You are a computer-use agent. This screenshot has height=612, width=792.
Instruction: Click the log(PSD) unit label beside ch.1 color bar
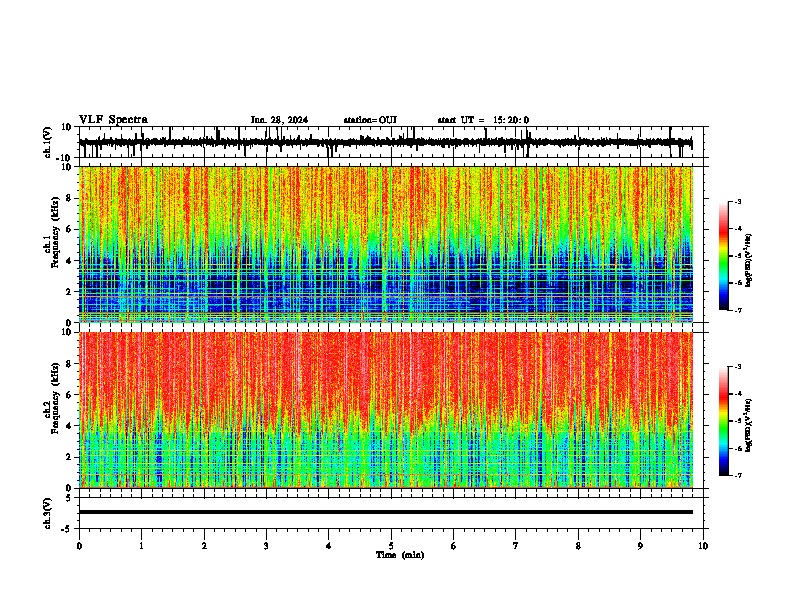(x=749, y=260)
